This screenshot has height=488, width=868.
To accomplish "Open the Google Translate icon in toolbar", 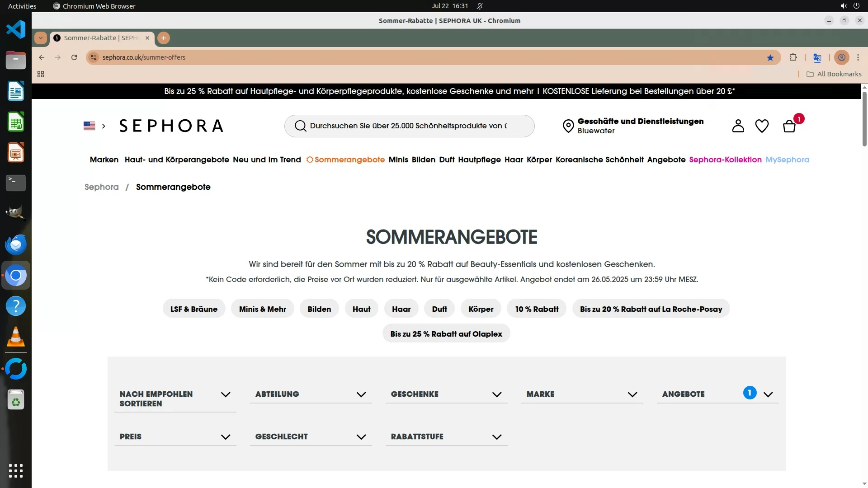I will [817, 57].
